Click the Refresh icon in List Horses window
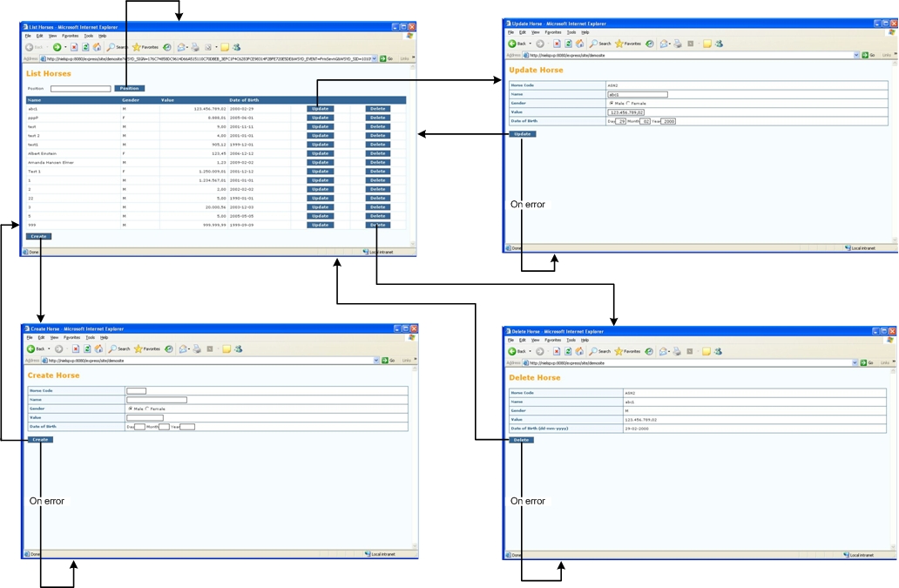Viewport: 899px width, 588px height. [x=85, y=47]
